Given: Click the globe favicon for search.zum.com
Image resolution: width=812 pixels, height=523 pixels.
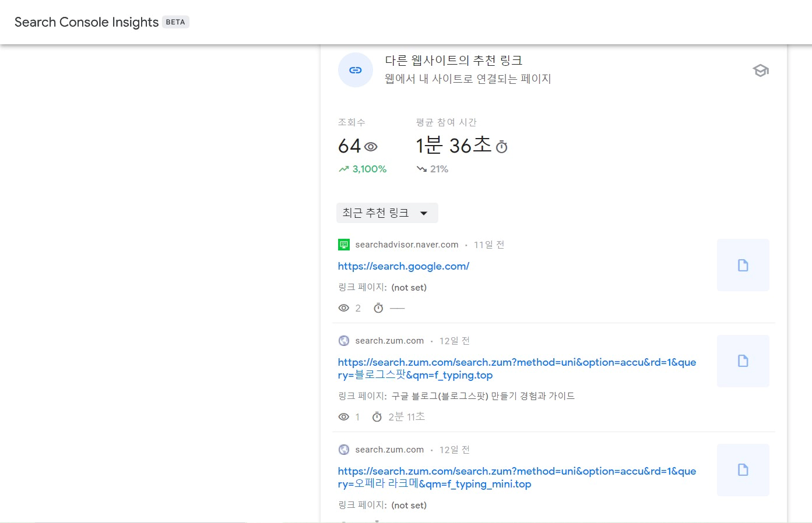Looking at the screenshot, I should 343,341.
